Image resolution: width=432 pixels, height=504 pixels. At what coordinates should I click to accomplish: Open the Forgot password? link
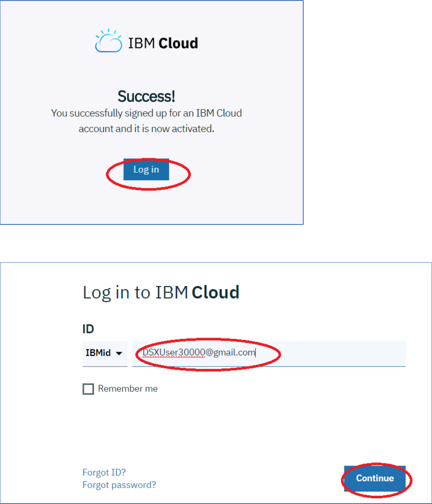(119, 485)
